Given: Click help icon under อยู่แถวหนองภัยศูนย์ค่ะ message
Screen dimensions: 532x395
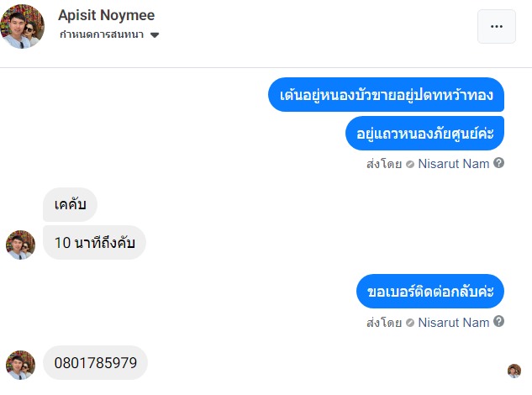Looking at the screenshot, I should [x=499, y=163].
